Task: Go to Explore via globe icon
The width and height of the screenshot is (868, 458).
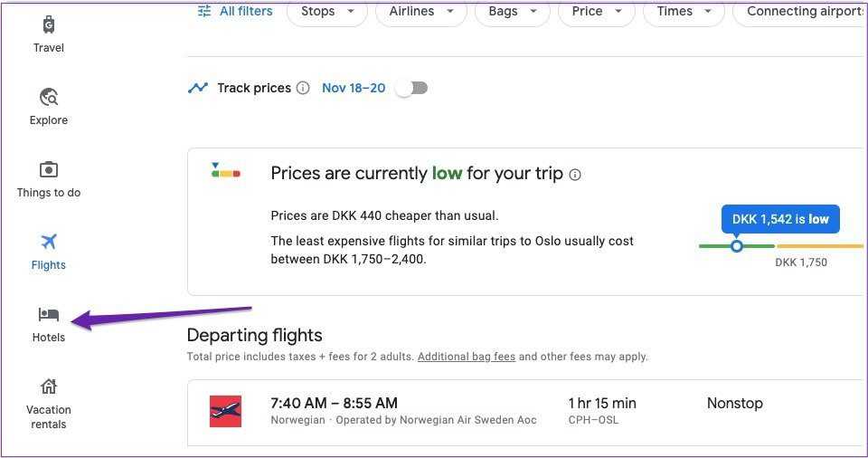Action: point(49,97)
